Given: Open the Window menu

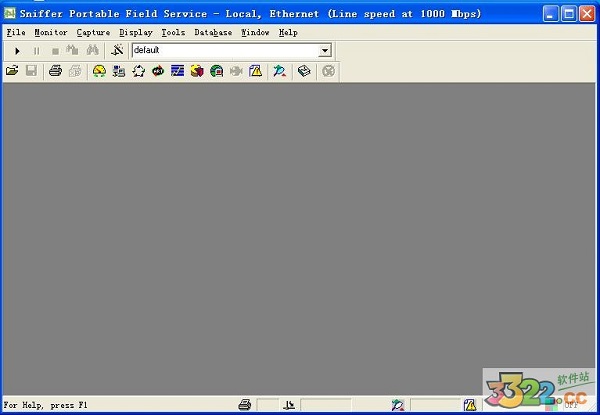Looking at the screenshot, I should tap(255, 33).
